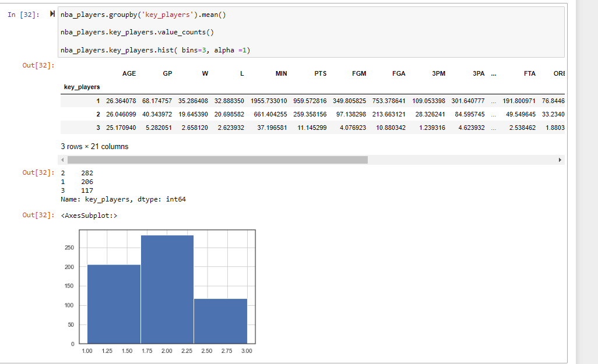
Task: Click the 3PM column header
Action: [438, 73]
